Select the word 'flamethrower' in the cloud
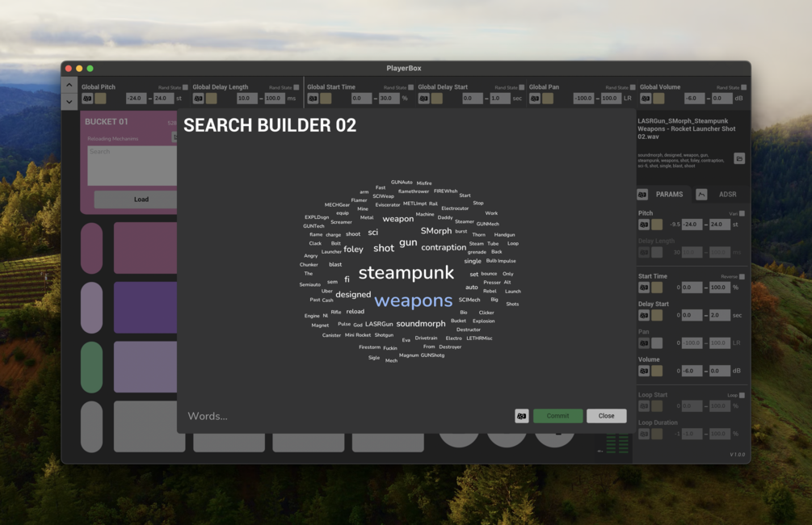 (413, 191)
